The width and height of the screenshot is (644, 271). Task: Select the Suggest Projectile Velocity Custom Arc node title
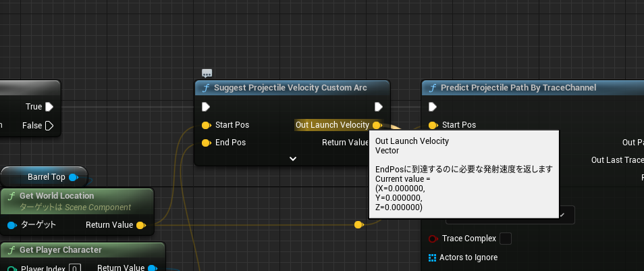(290, 88)
